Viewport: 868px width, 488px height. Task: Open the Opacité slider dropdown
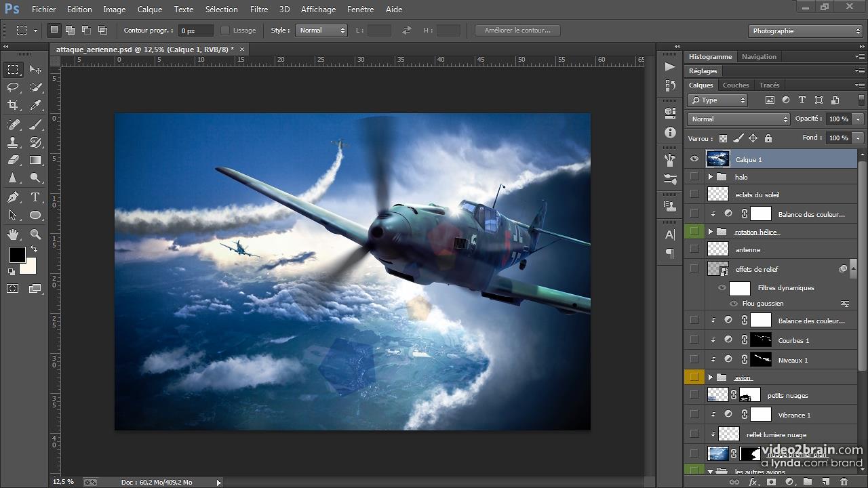[859, 119]
